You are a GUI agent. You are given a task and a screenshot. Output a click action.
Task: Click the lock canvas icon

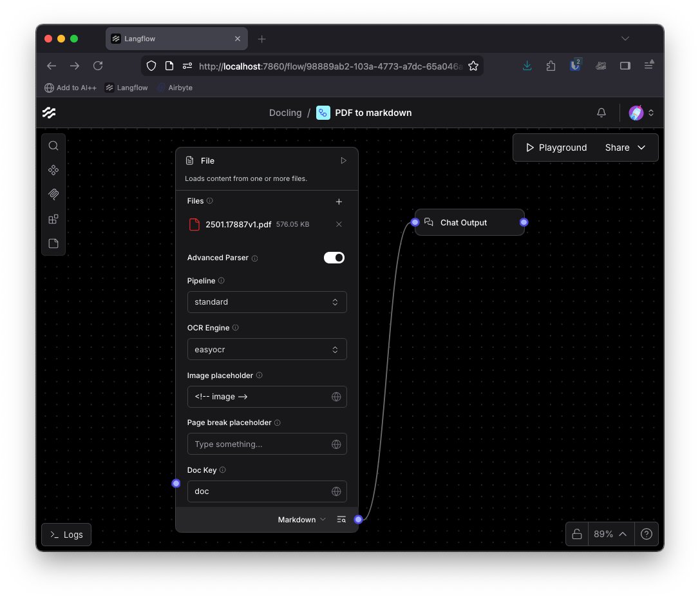(x=577, y=534)
